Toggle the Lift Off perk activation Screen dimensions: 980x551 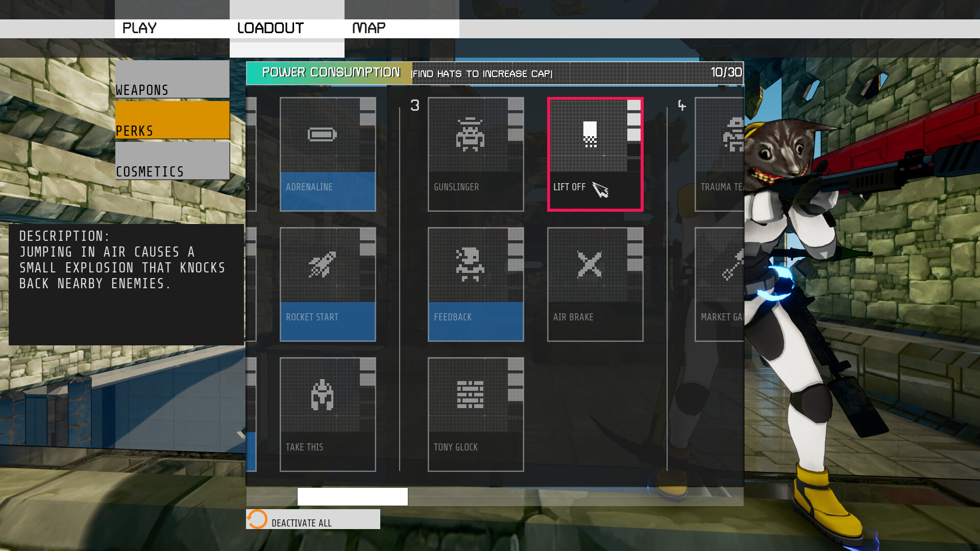[595, 154]
